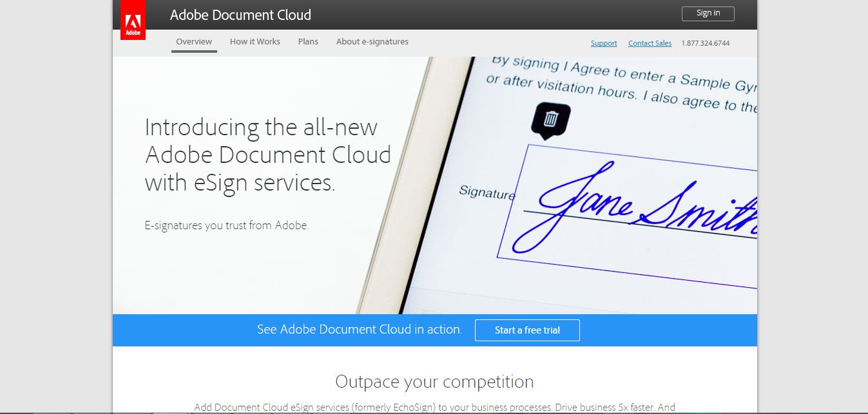Viewport: 868px width, 414px height.
Task: Start a free trial from the blue banner
Action: pyautogui.click(x=527, y=330)
